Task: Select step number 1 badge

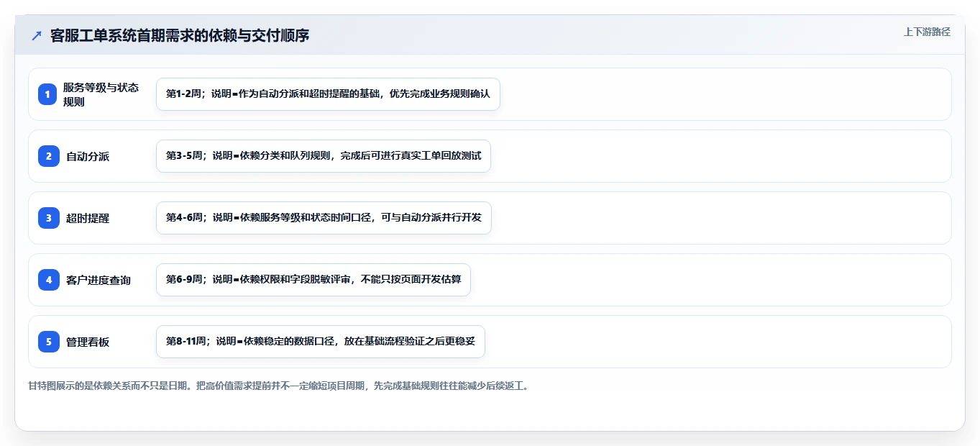Action: [x=47, y=94]
